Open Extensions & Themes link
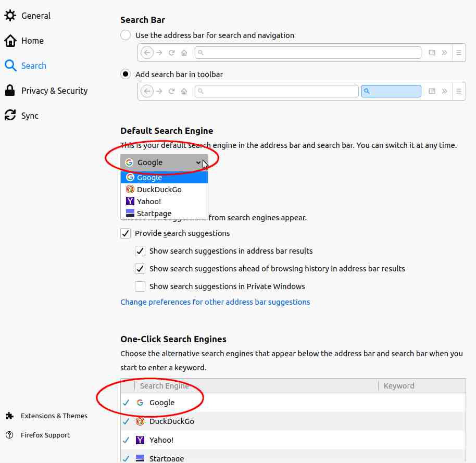 coord(54,416)
